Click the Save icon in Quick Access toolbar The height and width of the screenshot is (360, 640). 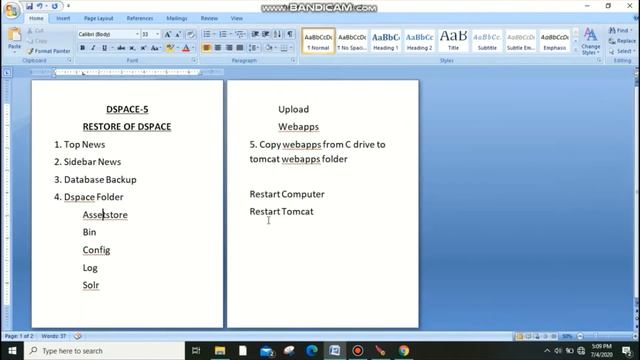tap(29, 6)
